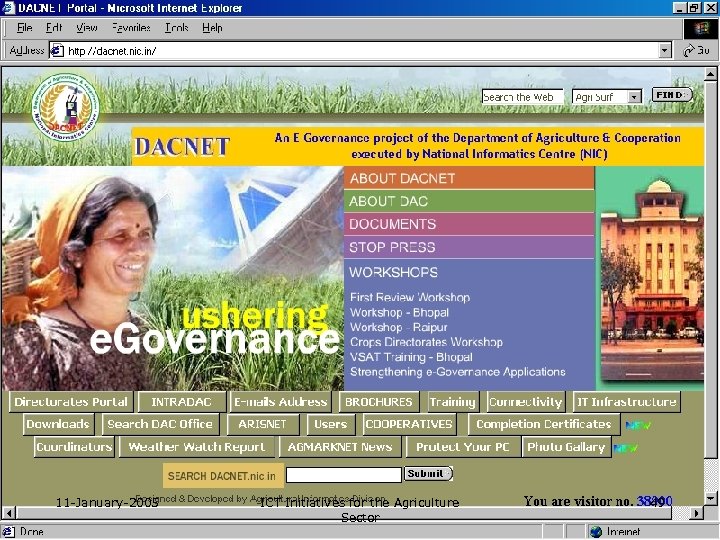
Task: Click the Search the Web input box
Action: (x=522, y=97)
